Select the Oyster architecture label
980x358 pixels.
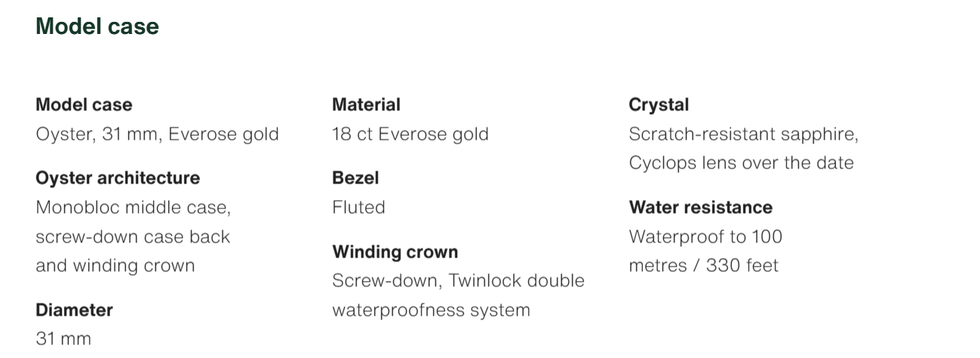click(x=118, y=178)
